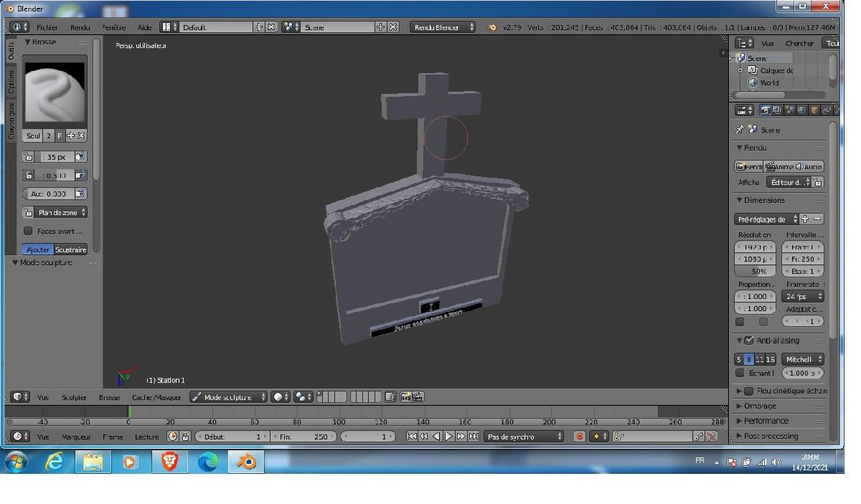Image resolution: width=861 pixels, height=504 pixels.
Task: Enable the Anti-aliasing checkbox
Action: click(x=749, y=341)
